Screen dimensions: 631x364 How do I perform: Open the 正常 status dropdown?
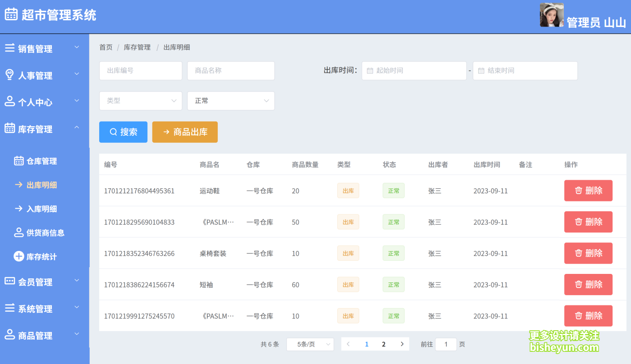pyautogui.click(x=231, y=101)
